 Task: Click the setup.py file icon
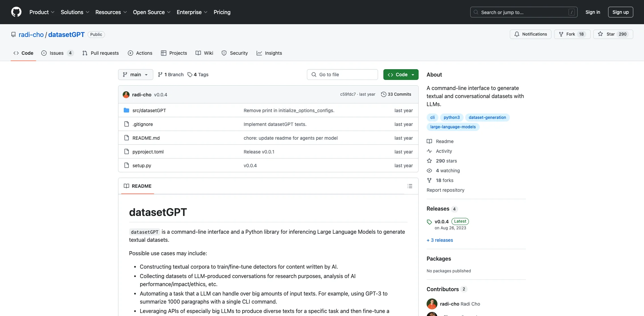126,166
